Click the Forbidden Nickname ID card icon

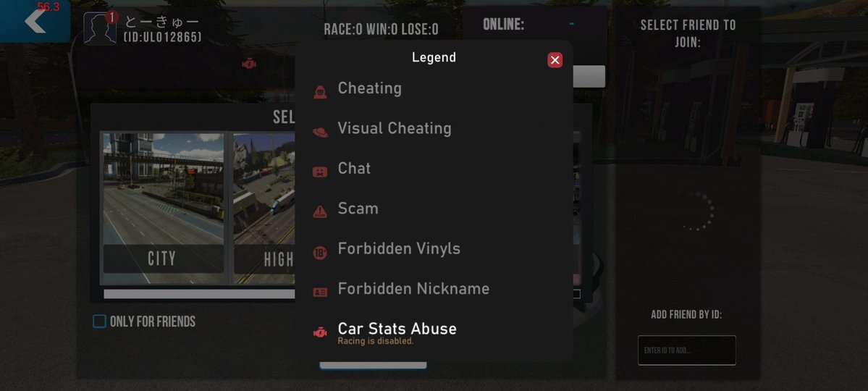coord(320,293)
